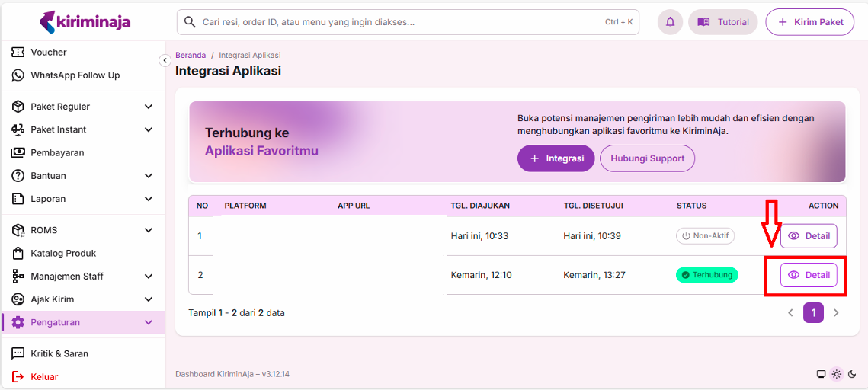Click the PLATFORM column header
Viewport: 868px width, 390px height.
[245, 206]
